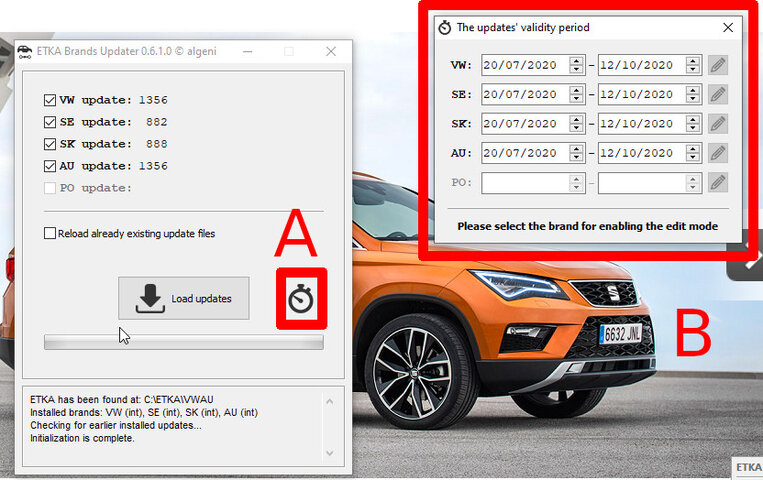Click the log panel scroll up arrow

tap(329, 402)
